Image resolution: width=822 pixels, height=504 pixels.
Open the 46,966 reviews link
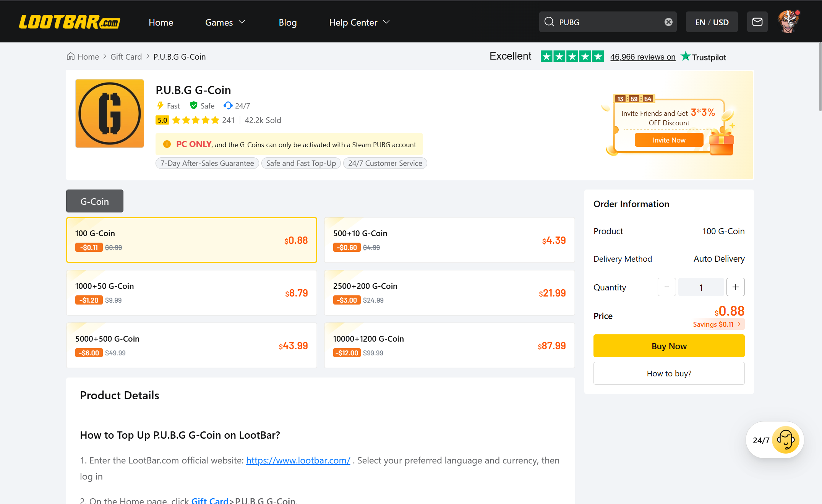pos(643,57)
